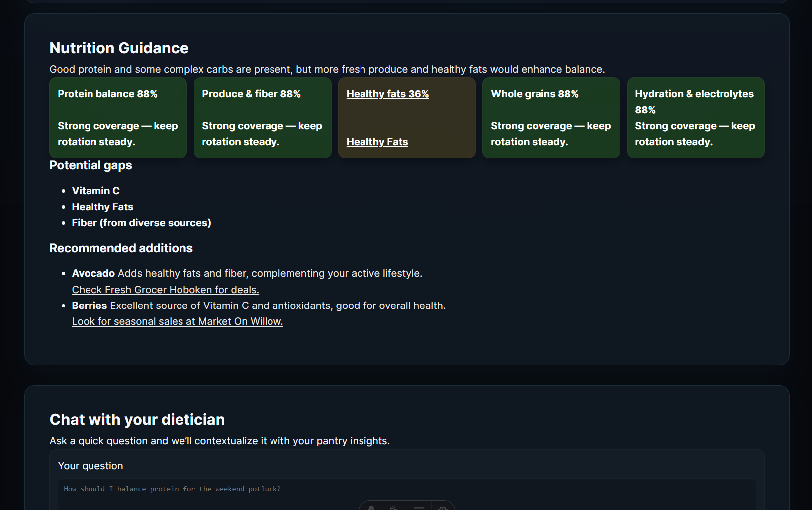Click Healthy Fats in the Potential gaps list
The width and height of the screenshot is (812, 510).
(102, 207)
